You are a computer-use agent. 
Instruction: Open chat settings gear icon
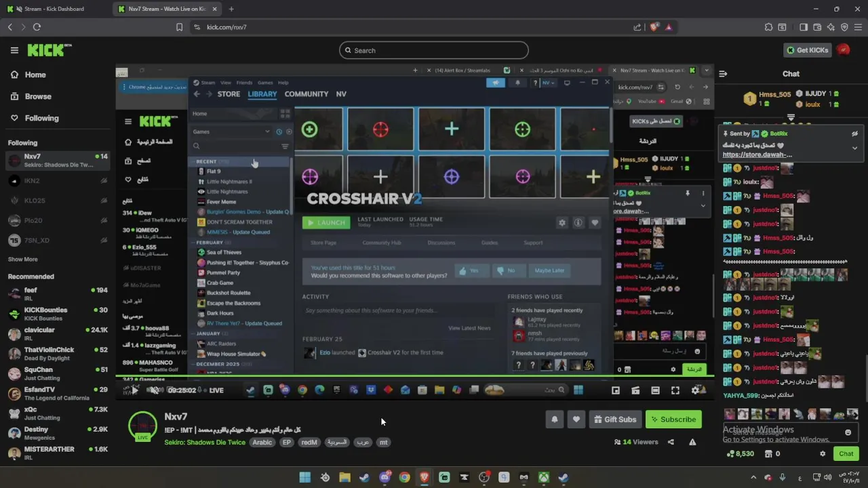[x=823, y=453]
